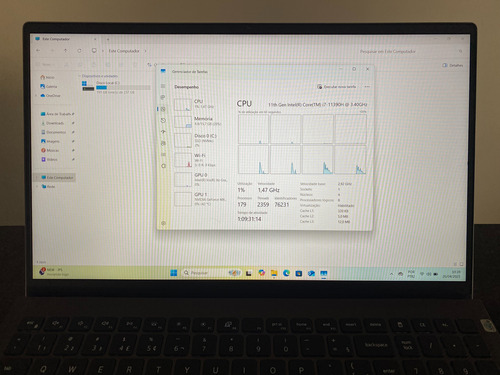Open Startup apps page in Task Manager
Screen dimensions: 500x375
(x=163, y=132)
